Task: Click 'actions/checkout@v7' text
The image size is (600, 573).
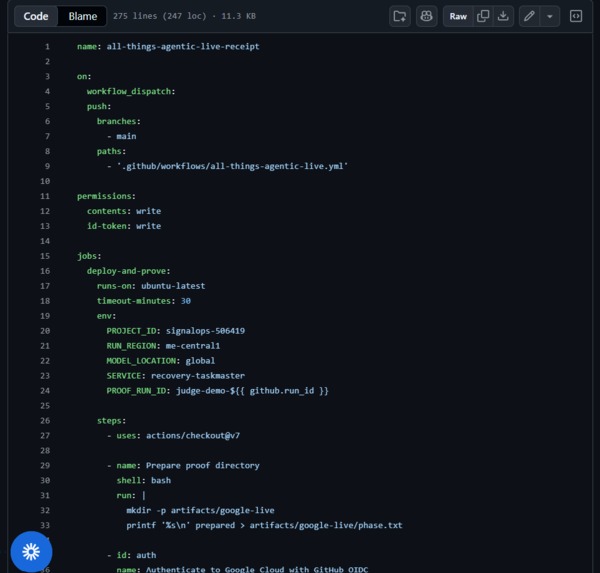Action: click(193, 436)
